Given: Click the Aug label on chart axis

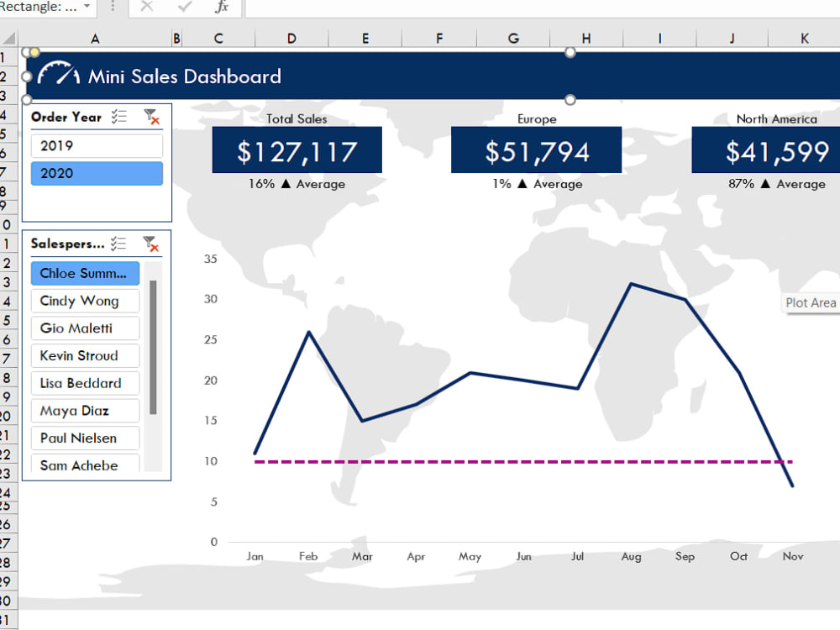Looking at the screenshot, I should pos(631,557).
